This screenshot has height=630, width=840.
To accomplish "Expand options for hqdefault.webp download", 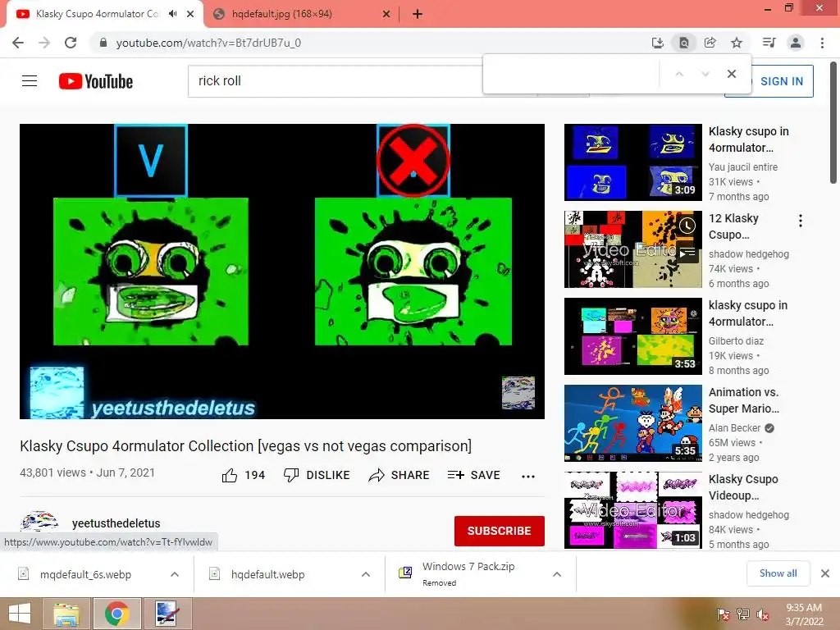I will 366,574.
